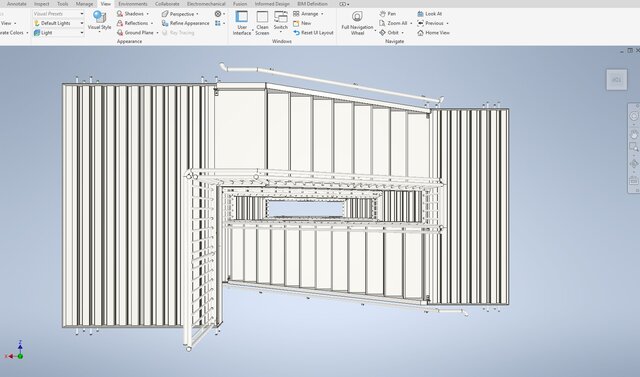This screenshot has width=640, height=377.
Task: Click Previous view
Action: [x=430, y=23]
